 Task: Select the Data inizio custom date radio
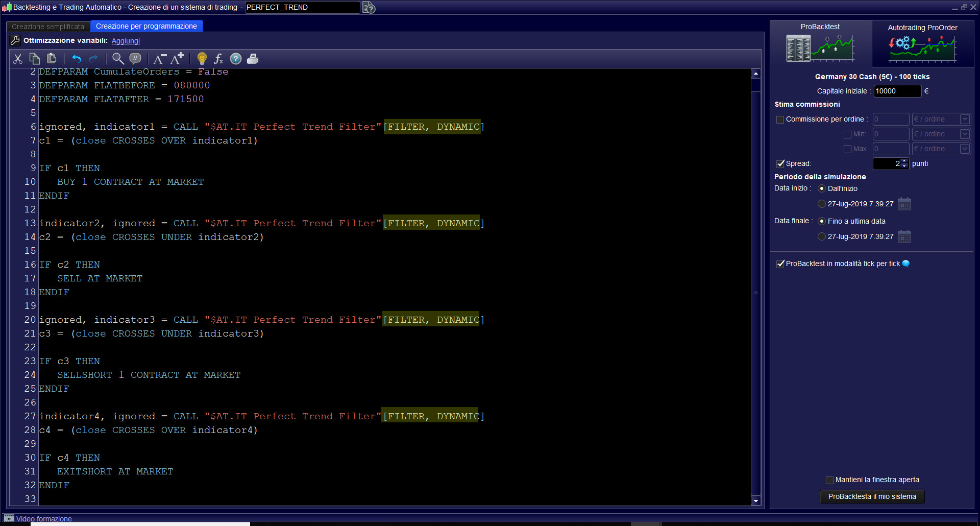[x=822, y=204]
